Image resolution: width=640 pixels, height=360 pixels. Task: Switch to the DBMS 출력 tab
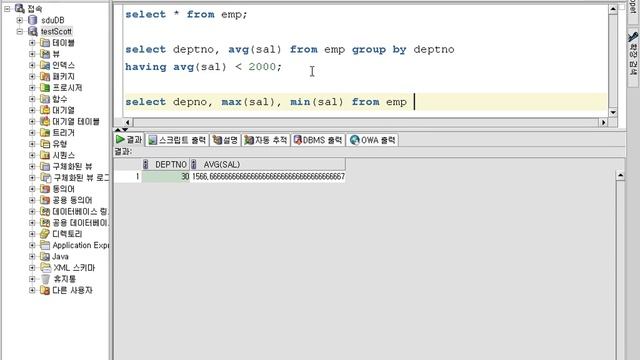(x=318, y=140)
